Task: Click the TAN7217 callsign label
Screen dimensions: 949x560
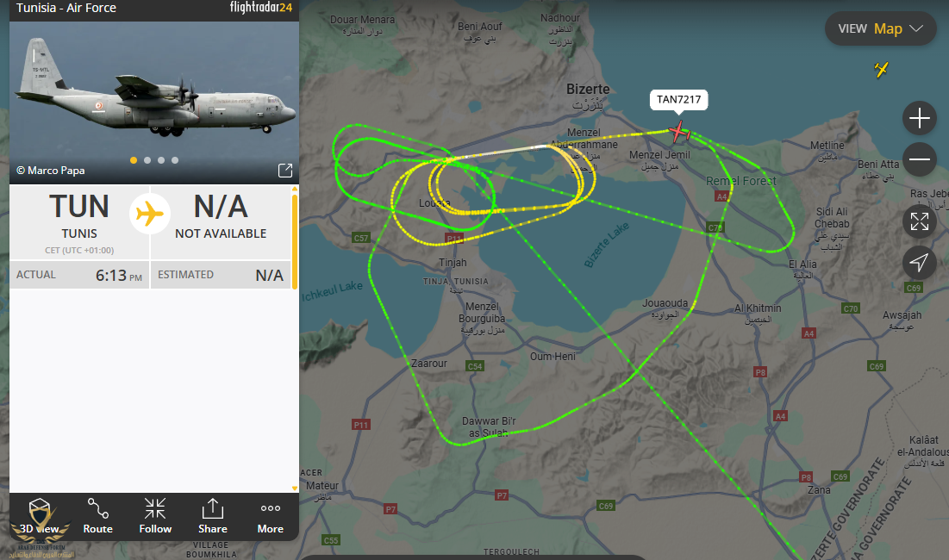Action: pos(678,100)
